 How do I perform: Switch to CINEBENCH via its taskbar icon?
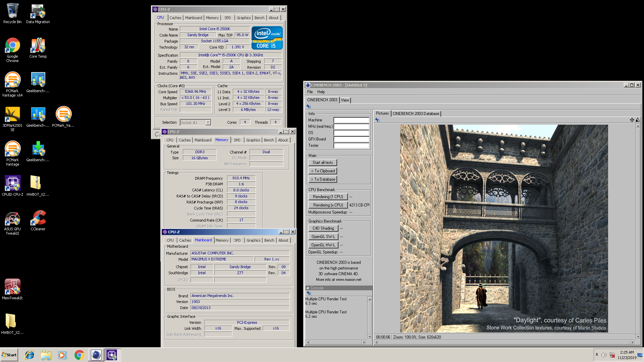tap(96, 355)
